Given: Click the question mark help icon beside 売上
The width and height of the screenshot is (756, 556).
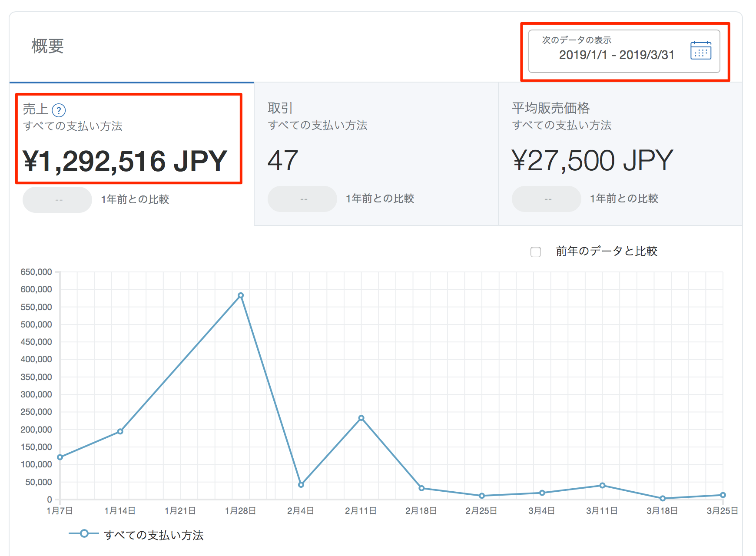Looking at the screenshot, I should [59, 110].
